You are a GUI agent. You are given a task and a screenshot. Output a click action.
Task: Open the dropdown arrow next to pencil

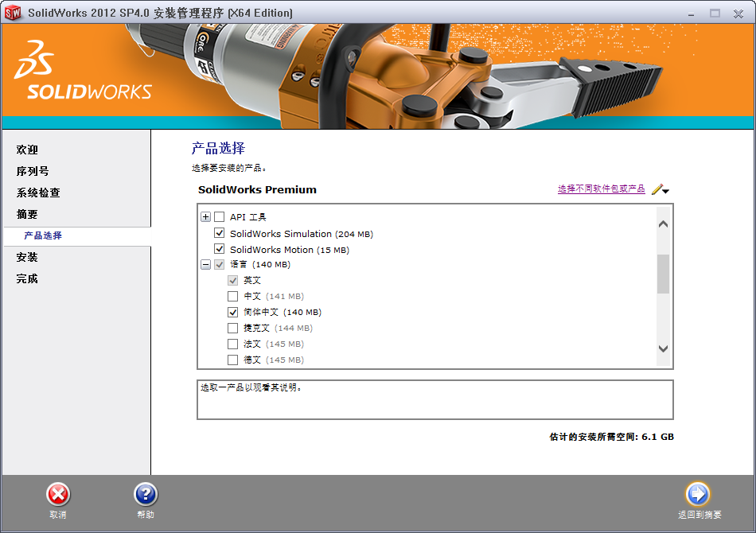click(666, 191)
